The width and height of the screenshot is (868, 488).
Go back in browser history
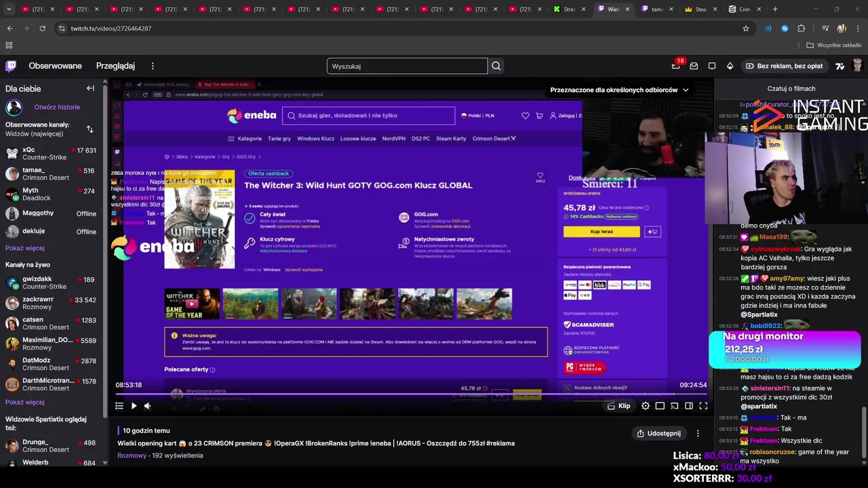9,28
